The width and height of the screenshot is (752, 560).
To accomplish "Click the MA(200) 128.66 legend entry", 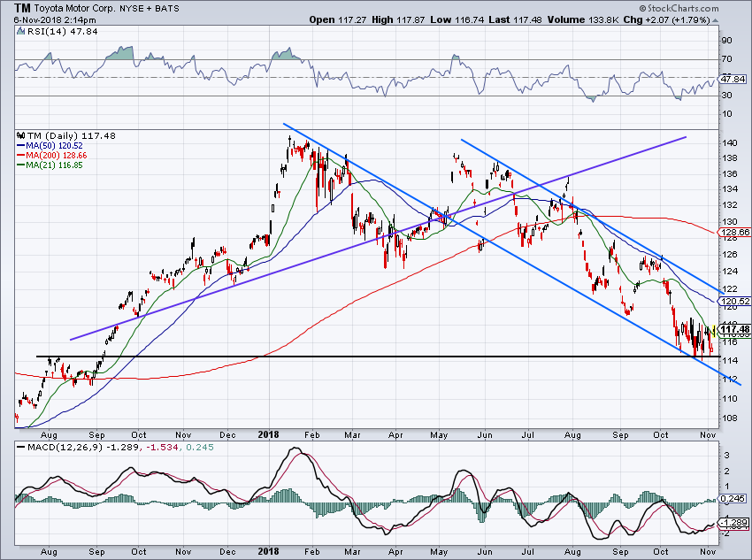I will 52,156.
